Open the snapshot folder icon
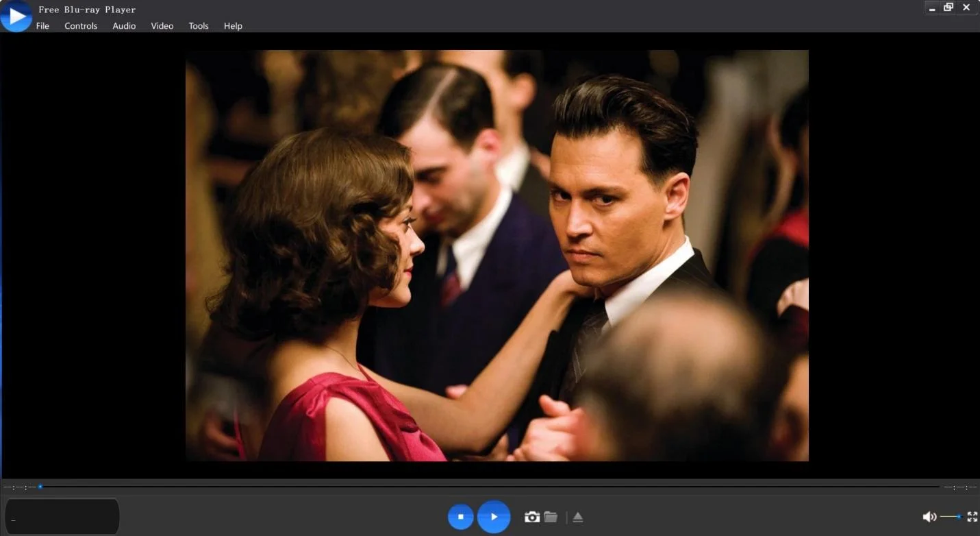Image resolution: width=980 pixels, height=536 pixels. tap(551, 517)
